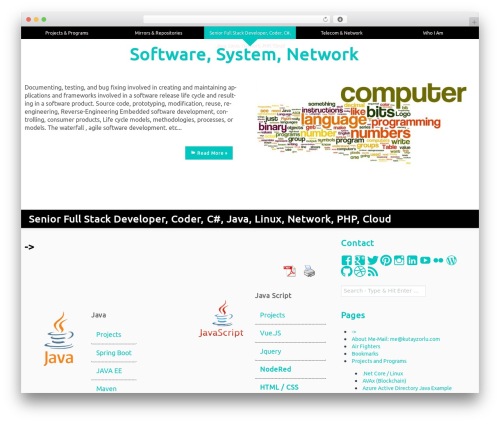
Task: Click the JavaScript logo image
Action: pyautogui.click(x=221, y=319)
